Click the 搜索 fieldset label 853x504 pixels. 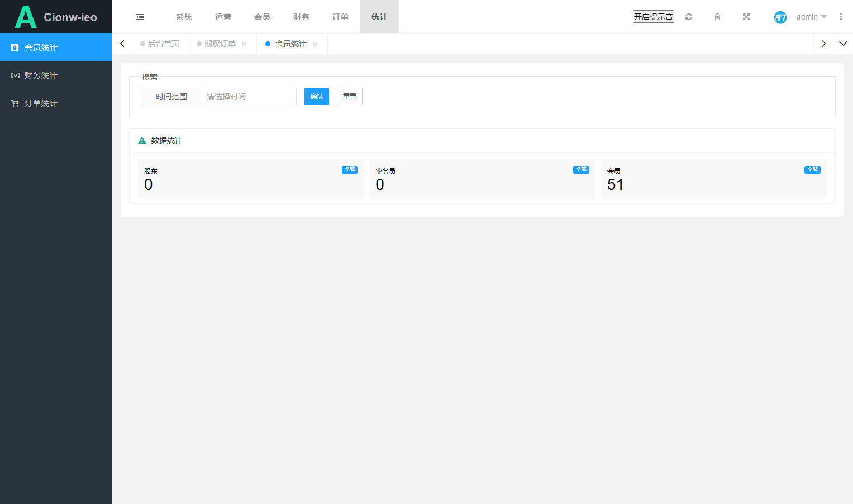tap(150, 77)
